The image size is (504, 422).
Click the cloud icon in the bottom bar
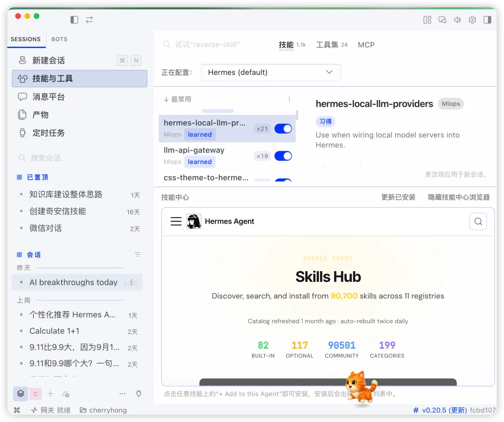point(66,394)
